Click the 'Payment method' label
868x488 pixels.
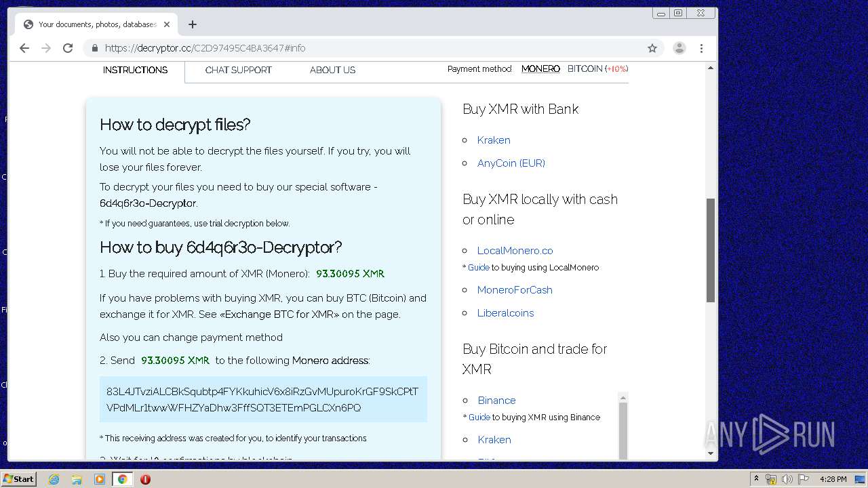coord(479,68)
